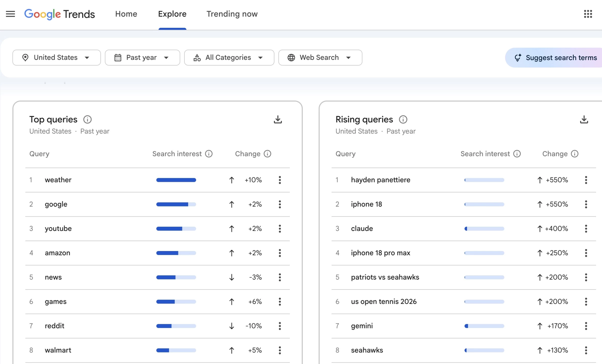Select the Explore tab
The width and height of the screenshot is (602, 364).
coord(172,14)
